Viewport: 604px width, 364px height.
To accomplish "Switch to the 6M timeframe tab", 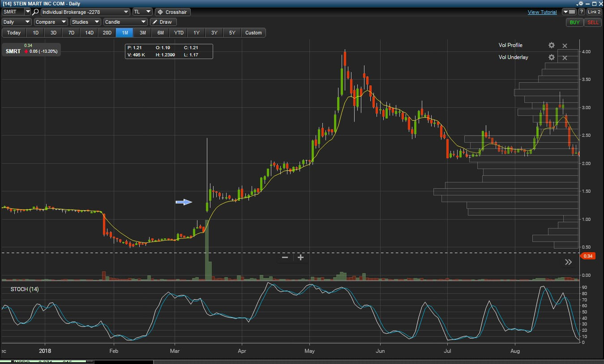I will click(160, 32).
